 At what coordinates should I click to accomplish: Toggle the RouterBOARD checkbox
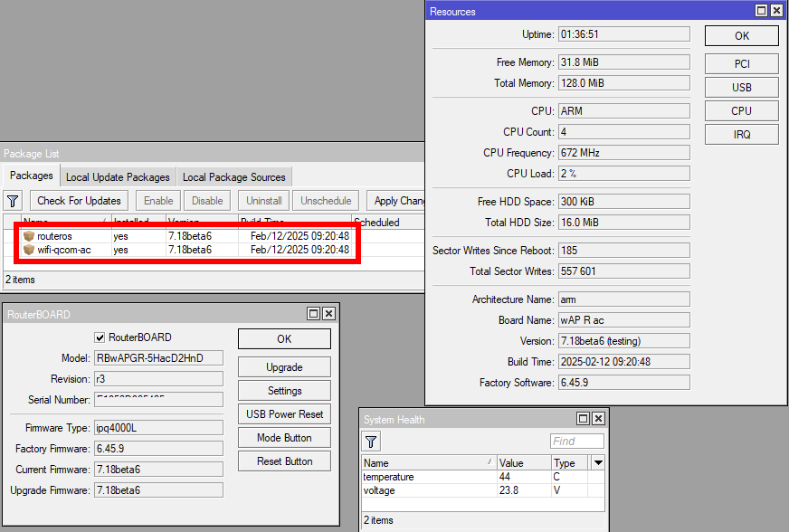pyautogui.click(x=100, y=337)
